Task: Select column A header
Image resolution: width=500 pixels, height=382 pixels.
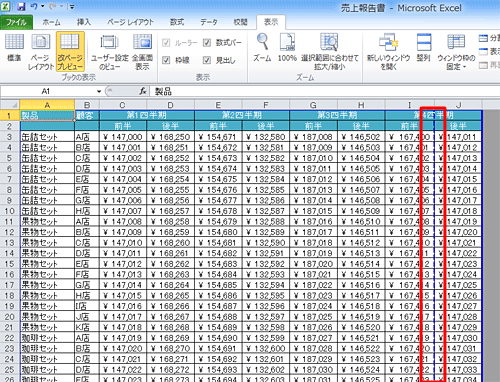Action: click(47, 105)
